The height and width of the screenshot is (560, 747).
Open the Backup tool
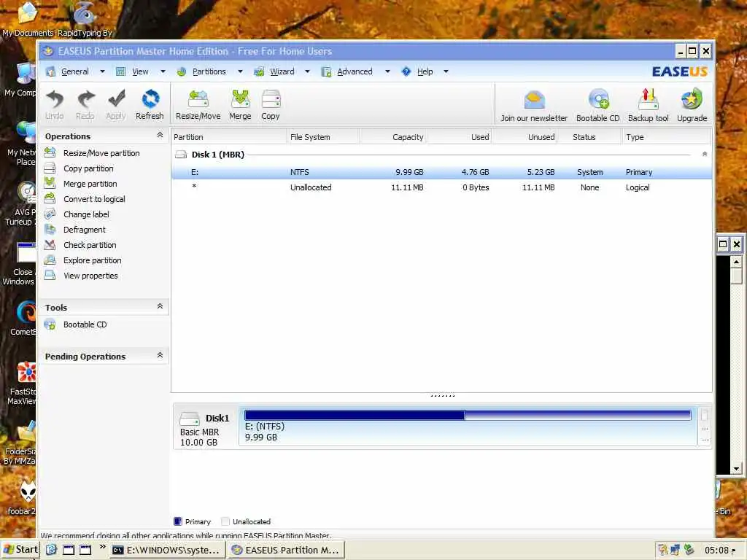[649, 106]
